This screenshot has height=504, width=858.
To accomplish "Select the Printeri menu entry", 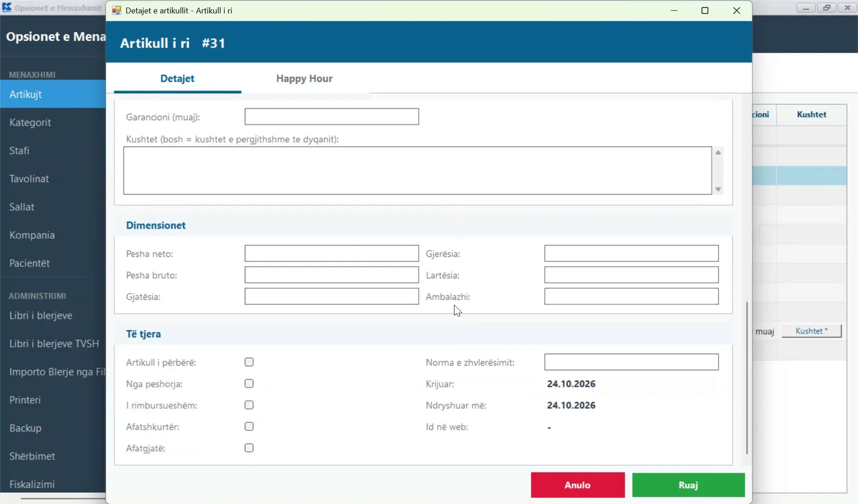I will pyautogui.click(x=53, y=400).
